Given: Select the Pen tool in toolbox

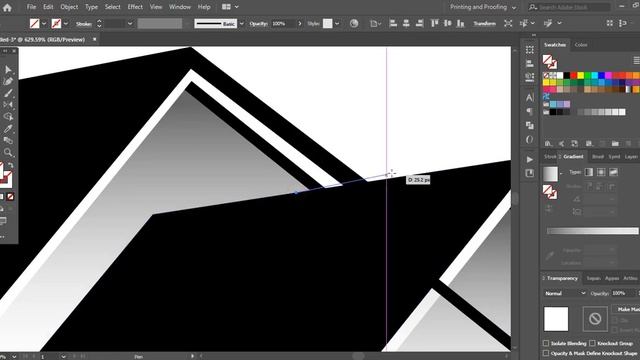Looking at the screenshot, I should 8,81.
